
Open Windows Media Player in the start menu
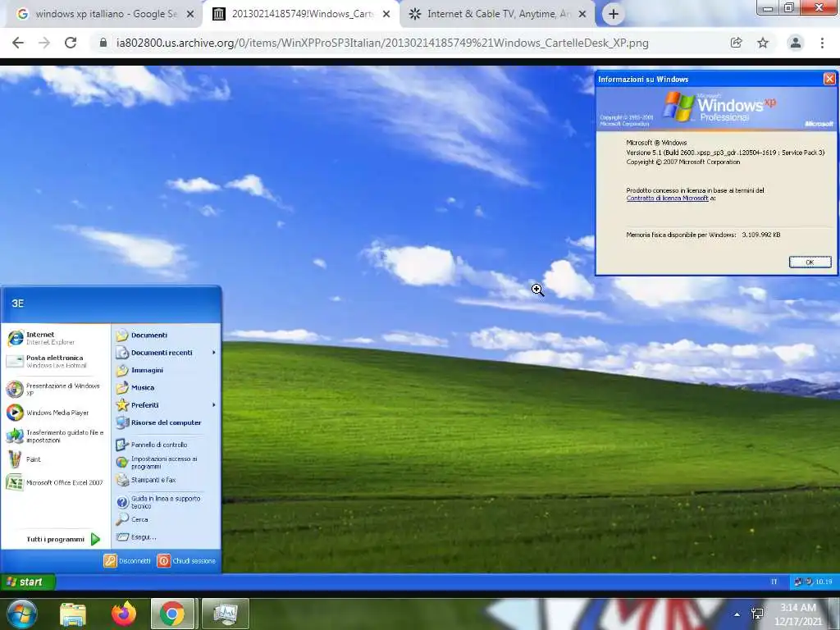coord(55,413)
